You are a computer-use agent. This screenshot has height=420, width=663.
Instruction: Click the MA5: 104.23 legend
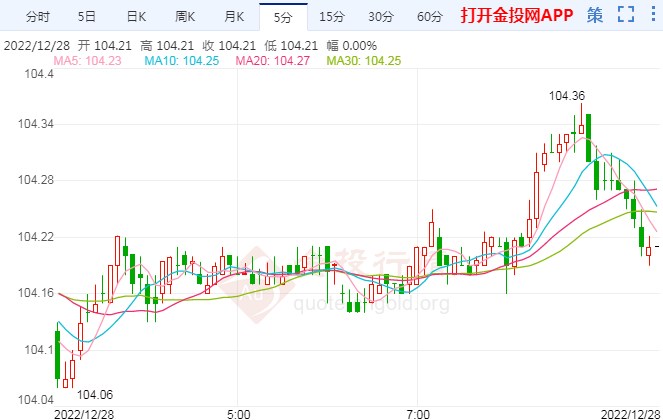88,61
